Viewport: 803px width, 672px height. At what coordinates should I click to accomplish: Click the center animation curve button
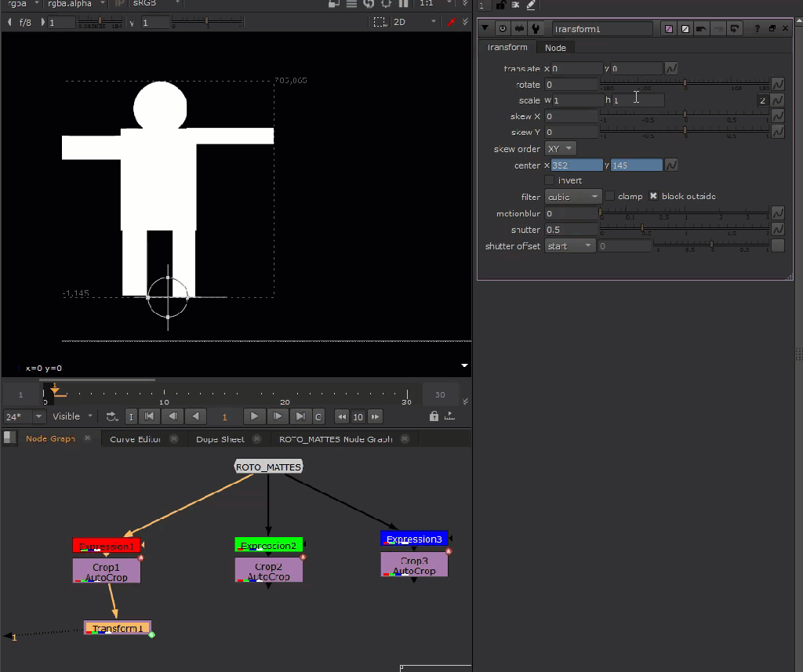click(671, 165)
